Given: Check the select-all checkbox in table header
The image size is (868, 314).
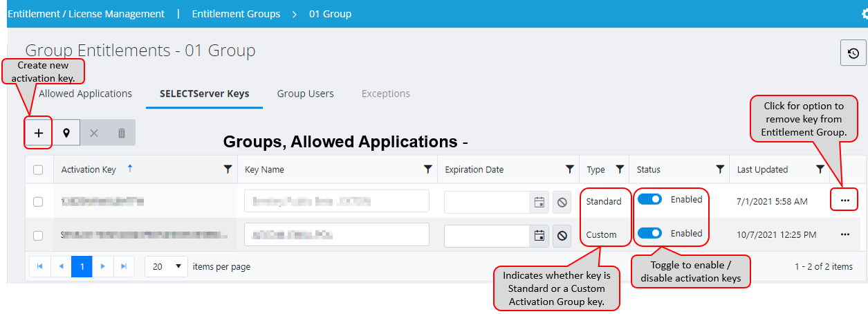Looking at the screenshot, I should tap(39, 170).
